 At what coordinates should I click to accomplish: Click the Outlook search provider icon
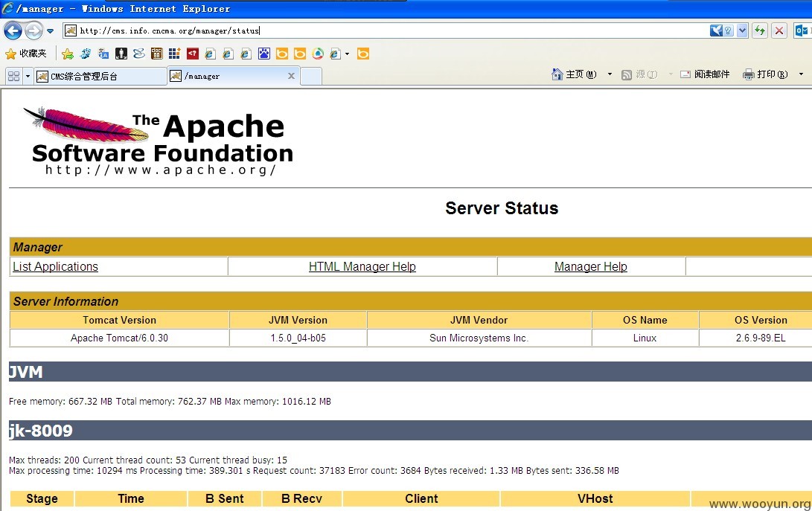pyautogui.click(x=802, y=30)
